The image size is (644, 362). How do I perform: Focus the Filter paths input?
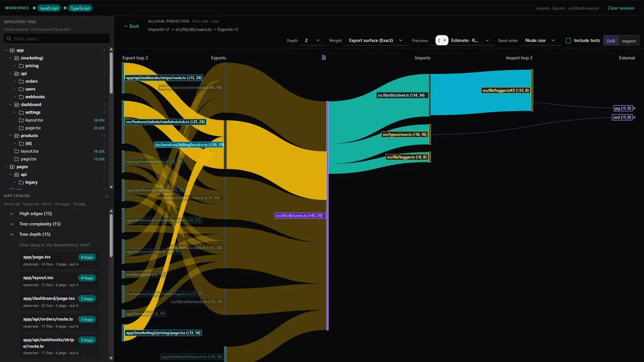click(57, 39)
